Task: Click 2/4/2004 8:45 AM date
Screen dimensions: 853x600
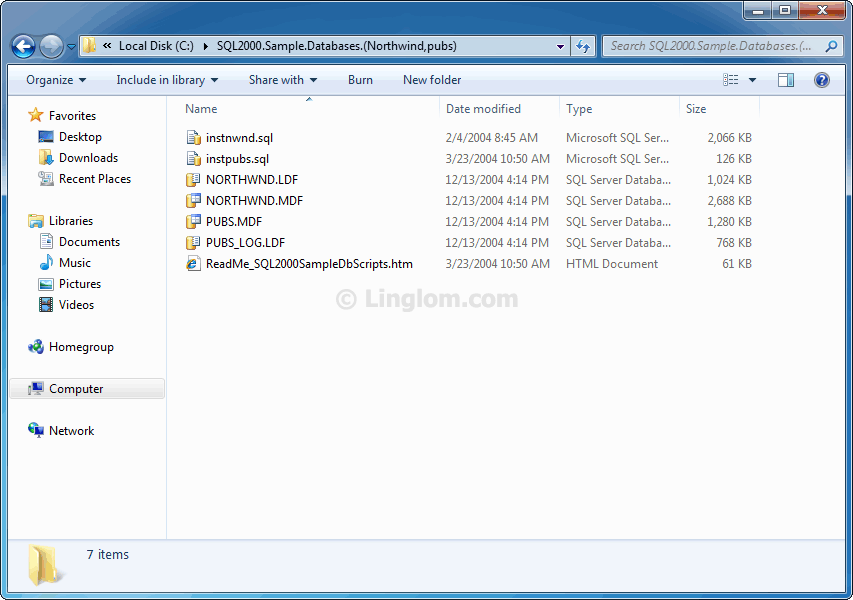Action: (x=491, y=138)
